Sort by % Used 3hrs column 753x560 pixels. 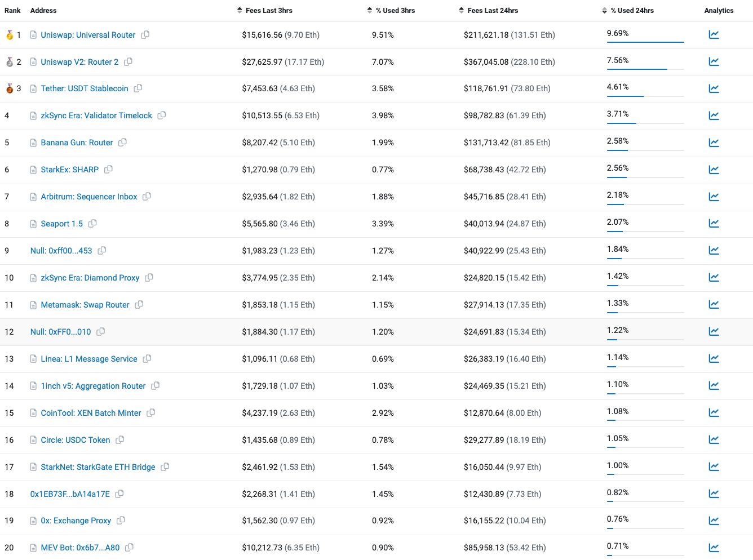pos(391,11)
